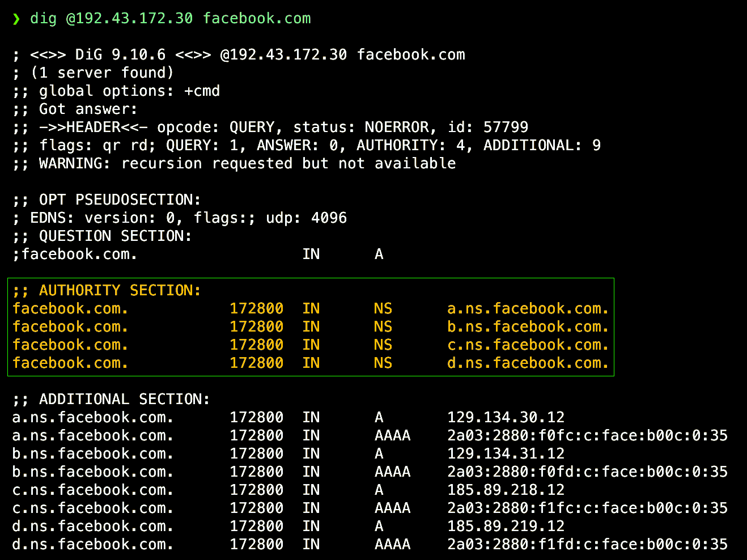Click the 'd.ns.facebook.com.' NS record value
This screenshot has height=560, width=747.
click(x=528, y=363)
